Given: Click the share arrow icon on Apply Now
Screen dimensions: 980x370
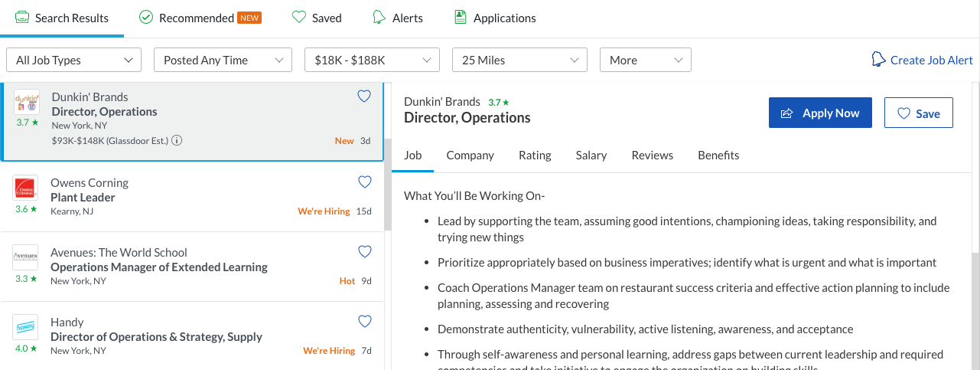Looking at the screenshot, I should (786, 113).
